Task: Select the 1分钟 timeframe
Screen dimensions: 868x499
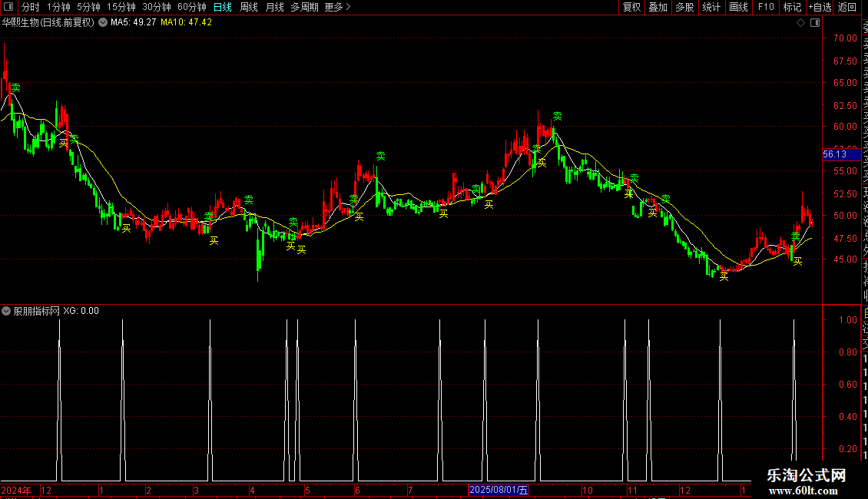Action: tap(58, 7)
